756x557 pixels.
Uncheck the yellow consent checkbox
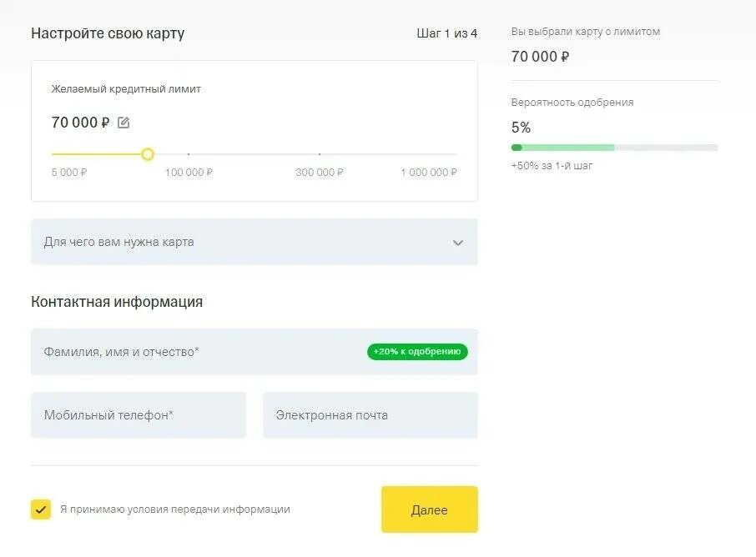[41, 509]
